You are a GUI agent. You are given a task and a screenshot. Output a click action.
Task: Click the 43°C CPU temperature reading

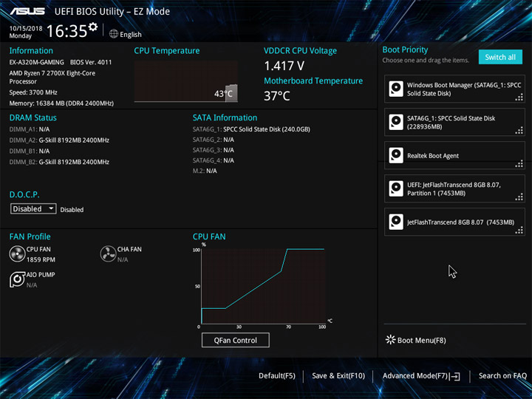tap(223, 94)
